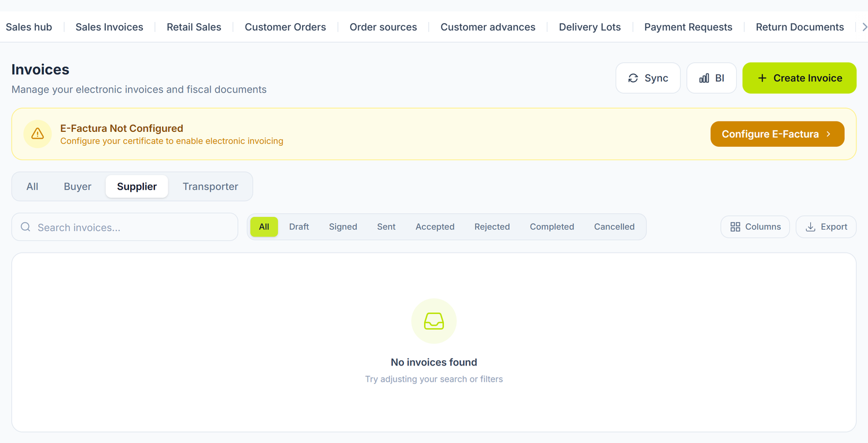The height and width of the screenshot is (443, 868).
Task: Filter invoices by Accepted status
Action: coord(435,227)
